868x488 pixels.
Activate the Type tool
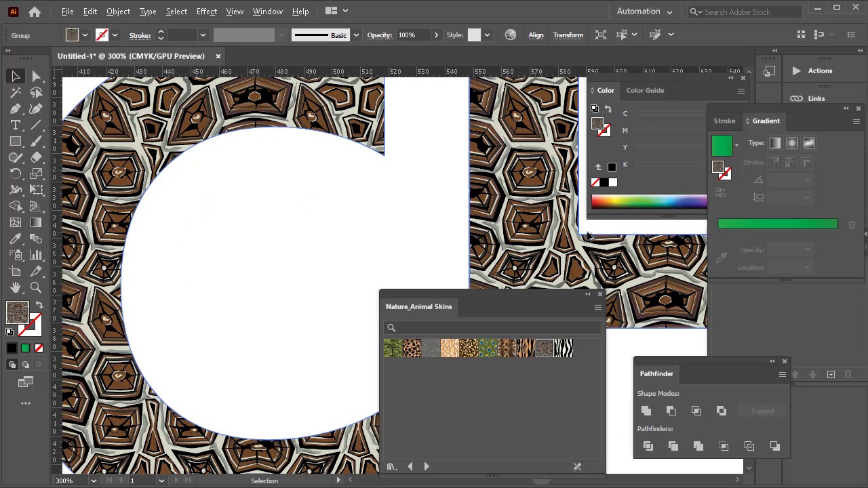[x=16, y=125]
